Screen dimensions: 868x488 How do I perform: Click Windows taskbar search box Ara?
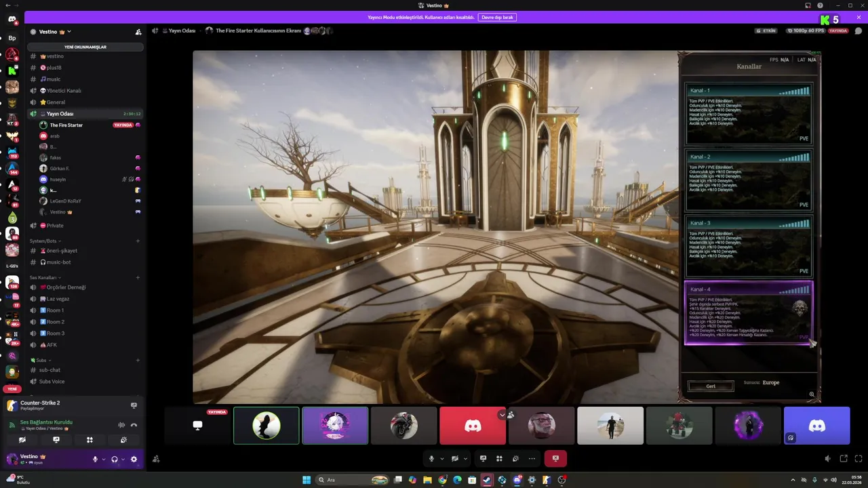(x=353, y=480)
